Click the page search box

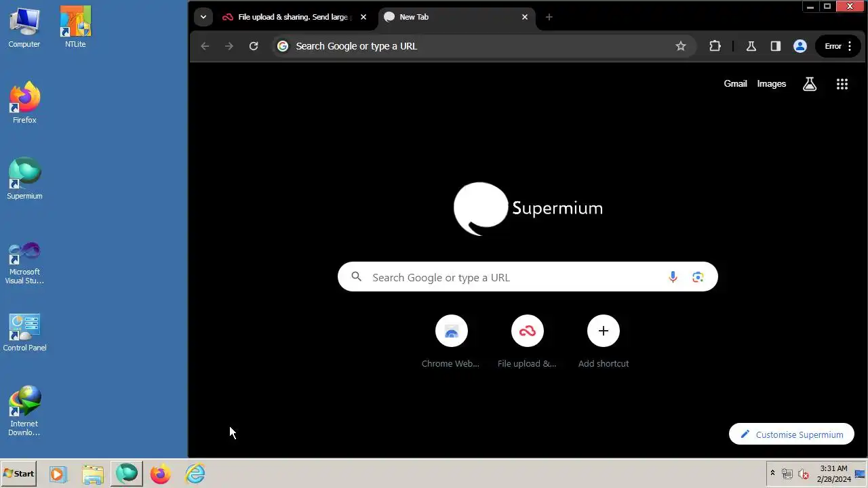tap(528, 277)
